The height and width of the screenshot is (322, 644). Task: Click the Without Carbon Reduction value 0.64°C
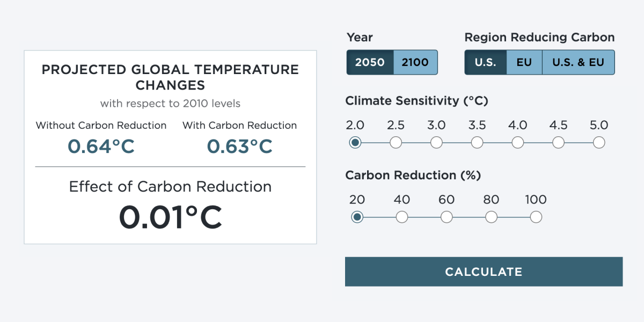(101, 146)
